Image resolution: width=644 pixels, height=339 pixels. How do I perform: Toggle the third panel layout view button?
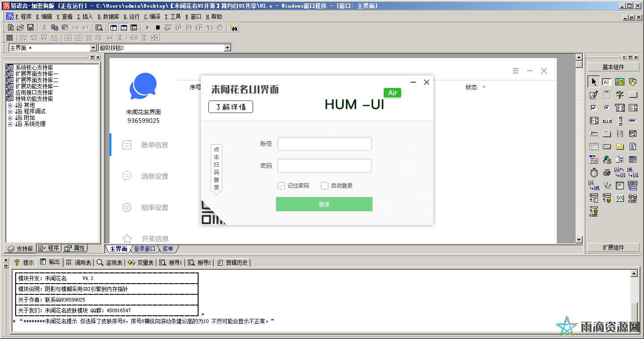(x=134, y=27)
